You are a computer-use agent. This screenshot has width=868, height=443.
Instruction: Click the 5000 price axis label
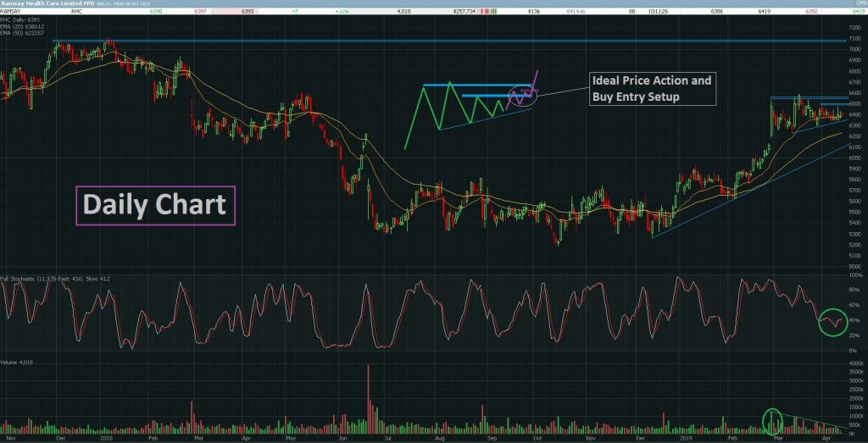(x=854, y=267)
